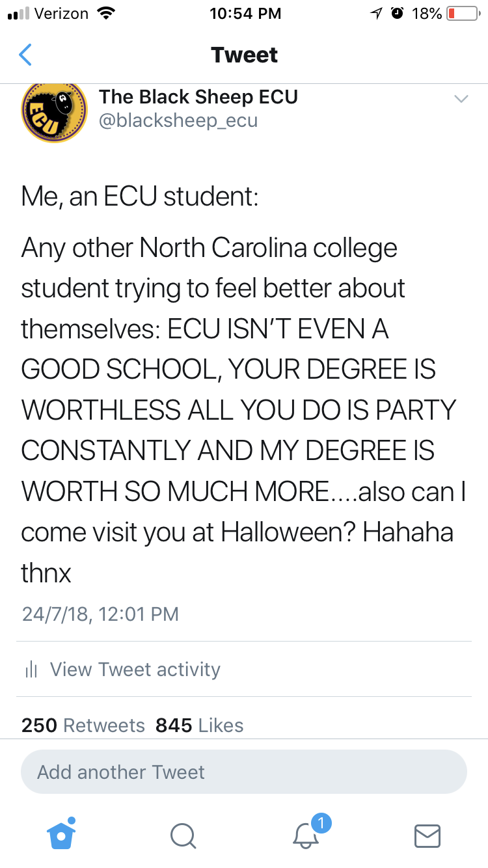Tap the alarm clock status icon

tap(396, 14)
